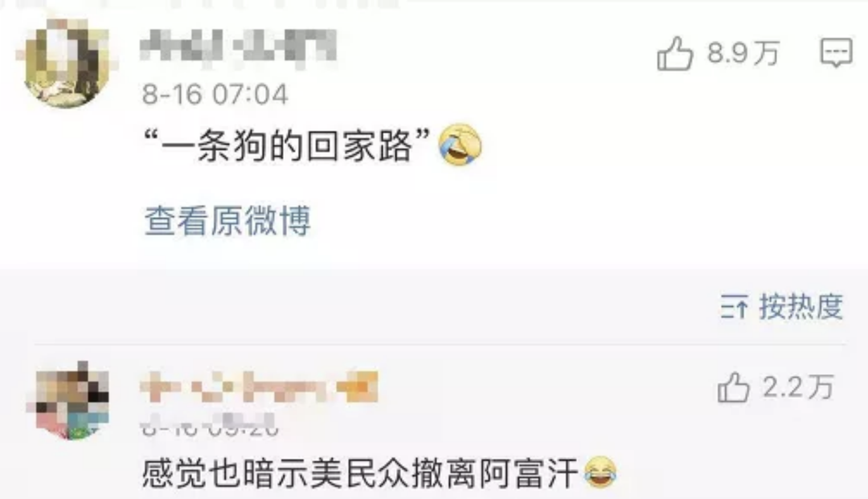Tap the 8.9万 like count
This screenshot has height=499, width=868.
[743, 54]
